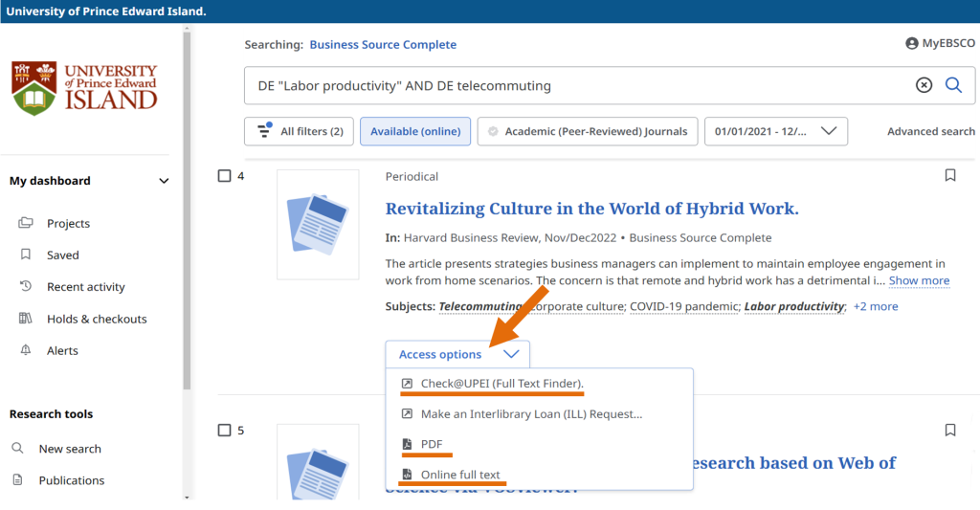Choose Make an Interlibrary Loan (ILL) Request
The width and height of the screenshot is (980, 510).
pos(531,413)
